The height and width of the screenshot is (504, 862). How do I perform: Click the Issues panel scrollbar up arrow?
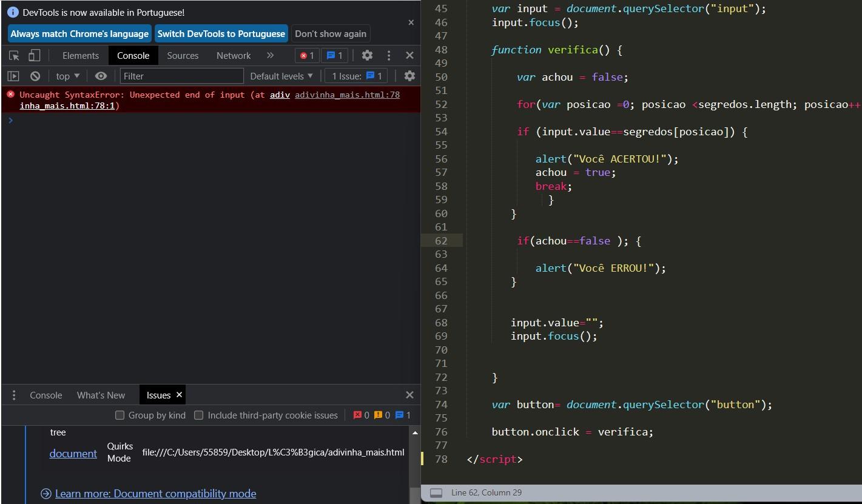click(415, 433)
